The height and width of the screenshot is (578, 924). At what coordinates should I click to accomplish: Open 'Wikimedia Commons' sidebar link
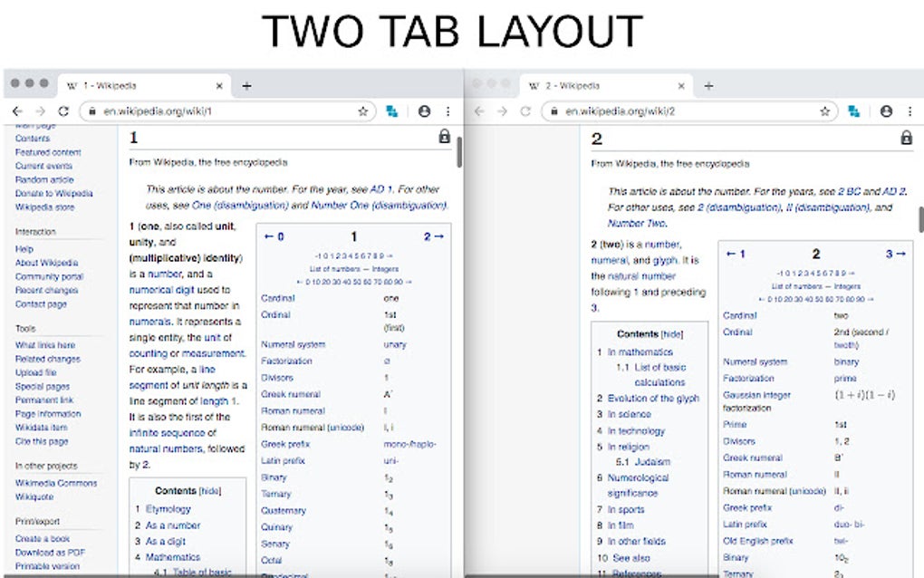(x=56, y=483)
